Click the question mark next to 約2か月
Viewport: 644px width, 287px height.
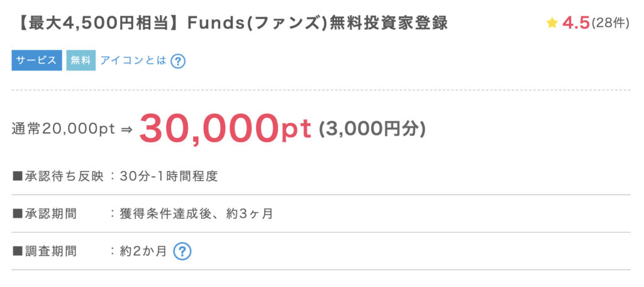click(x=182, y=251)
